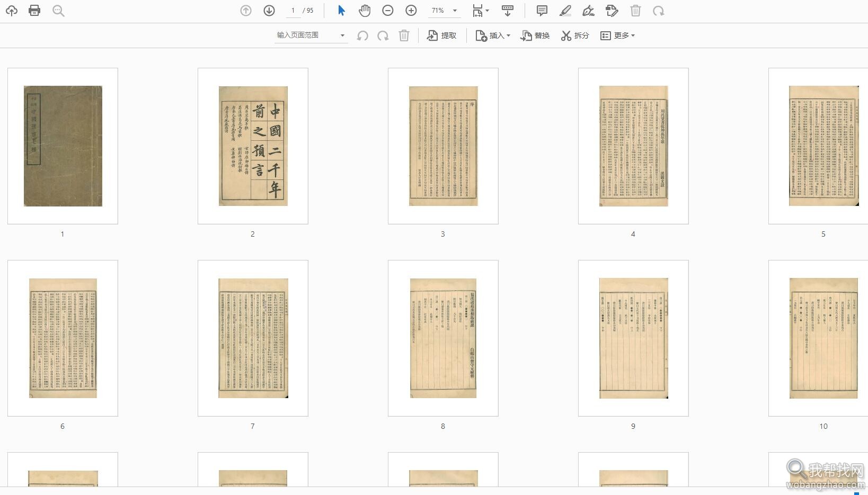
Task: Open the fit page options dropdown
Action: [x=481, y=11]
